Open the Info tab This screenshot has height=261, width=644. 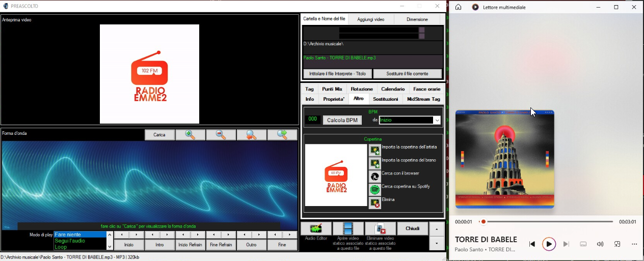[310, 99]
